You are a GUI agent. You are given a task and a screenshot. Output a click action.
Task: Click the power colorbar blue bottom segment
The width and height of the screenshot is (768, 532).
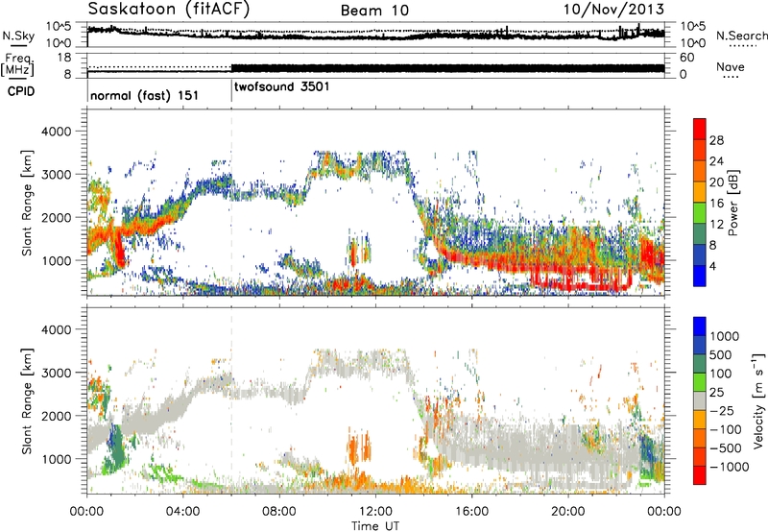pos(700,276)
